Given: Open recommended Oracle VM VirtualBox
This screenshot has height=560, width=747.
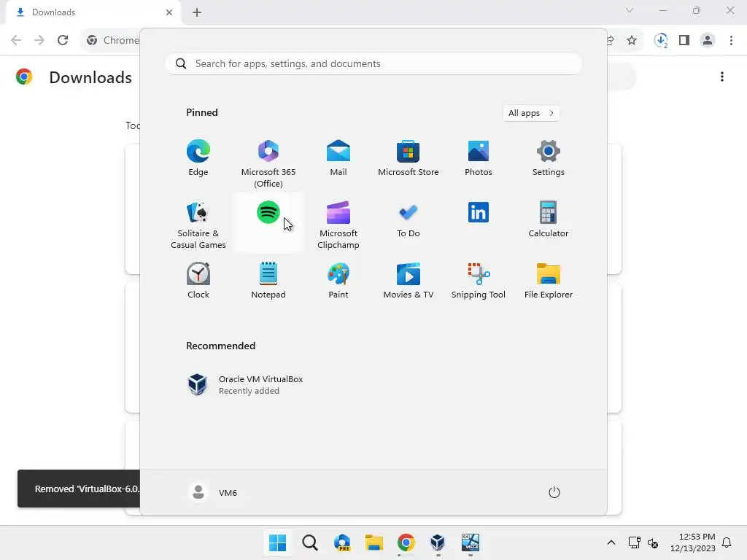Looking at the screenshot, I should coord(245,385).
